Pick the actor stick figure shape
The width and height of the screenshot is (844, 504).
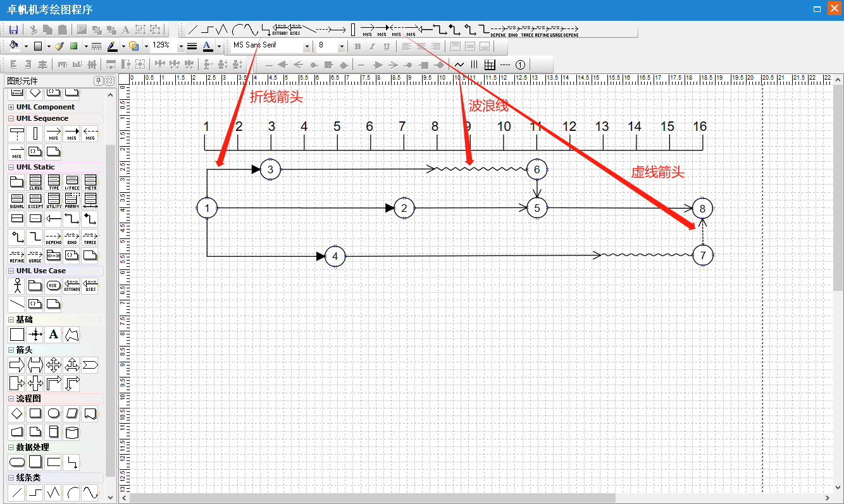click(x=17, y=286)
